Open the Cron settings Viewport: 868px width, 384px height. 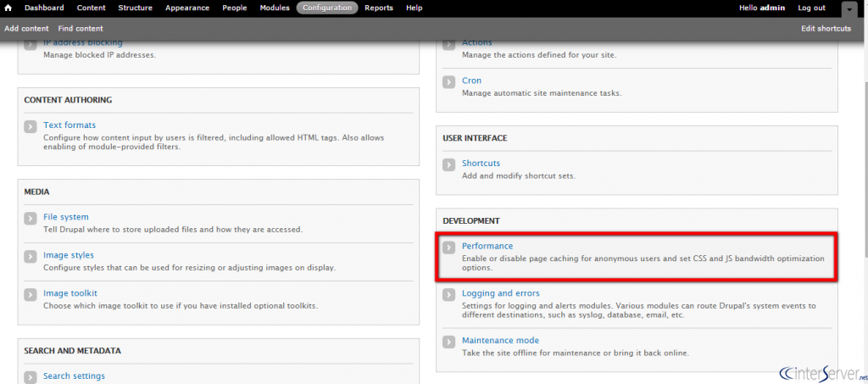click(471, 81)
